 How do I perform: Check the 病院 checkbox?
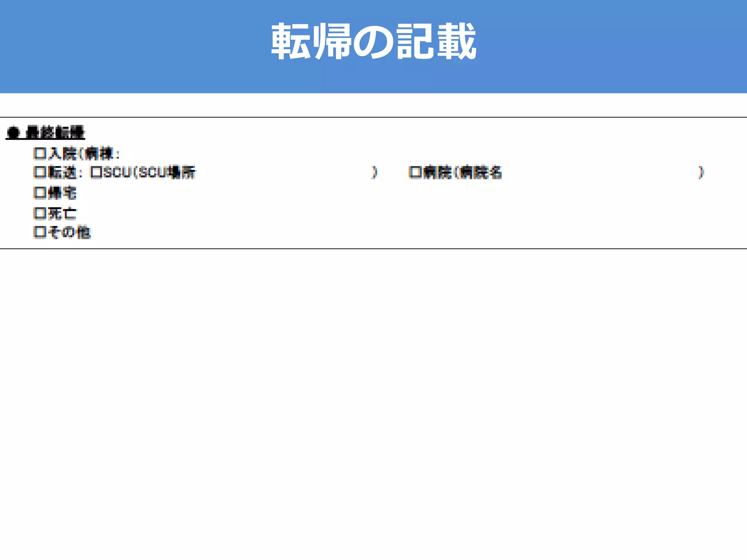(415, 172)
